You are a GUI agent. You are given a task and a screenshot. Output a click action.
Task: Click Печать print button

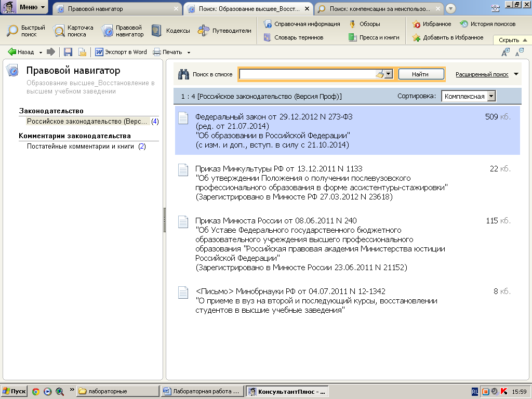(x=168, y=52)
